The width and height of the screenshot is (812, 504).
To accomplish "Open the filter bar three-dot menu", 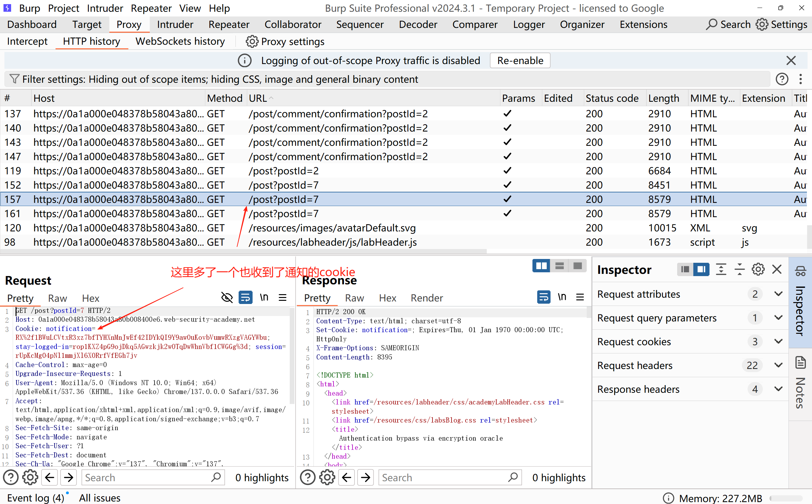I will (x=800, y=79).
